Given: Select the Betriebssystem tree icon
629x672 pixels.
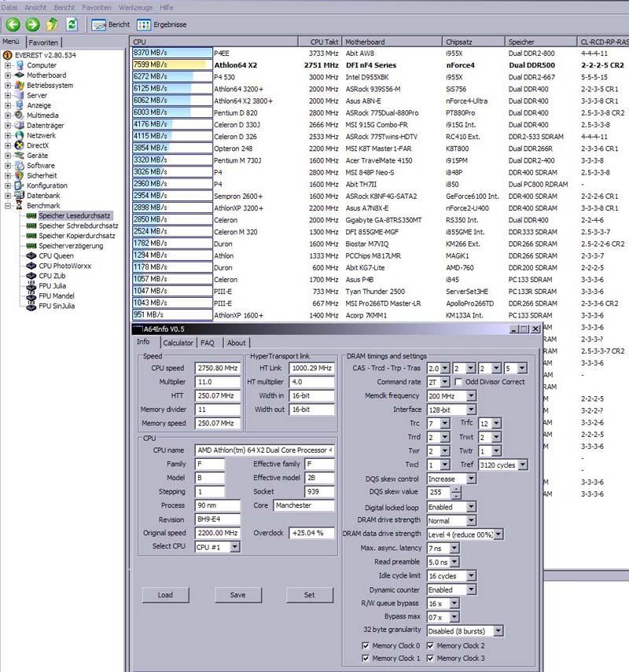Looking at the screenshot, I should tap(20, 86).
